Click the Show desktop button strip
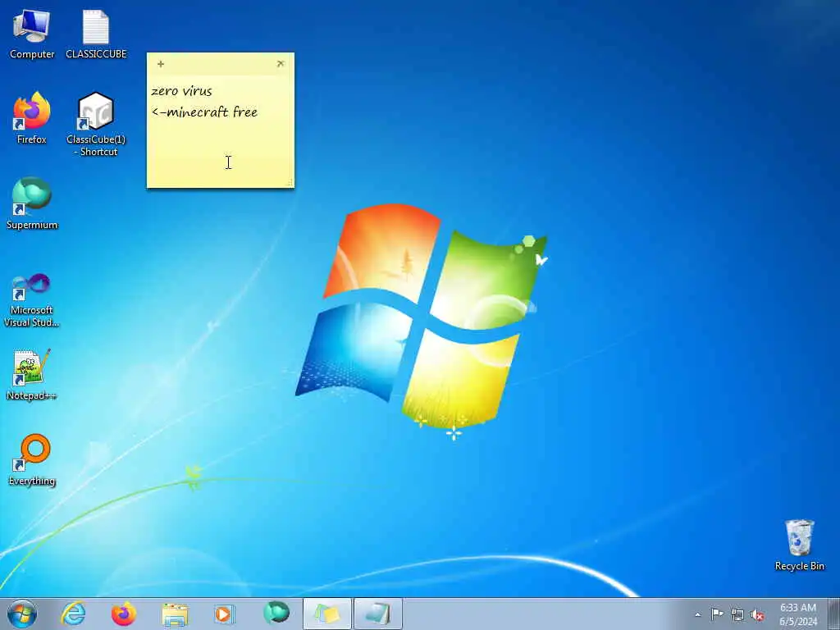 click(x=834, y=614)
